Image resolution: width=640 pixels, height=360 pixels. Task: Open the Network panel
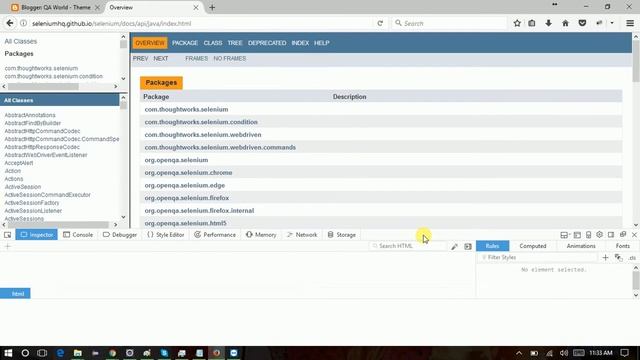pos(302,235)
